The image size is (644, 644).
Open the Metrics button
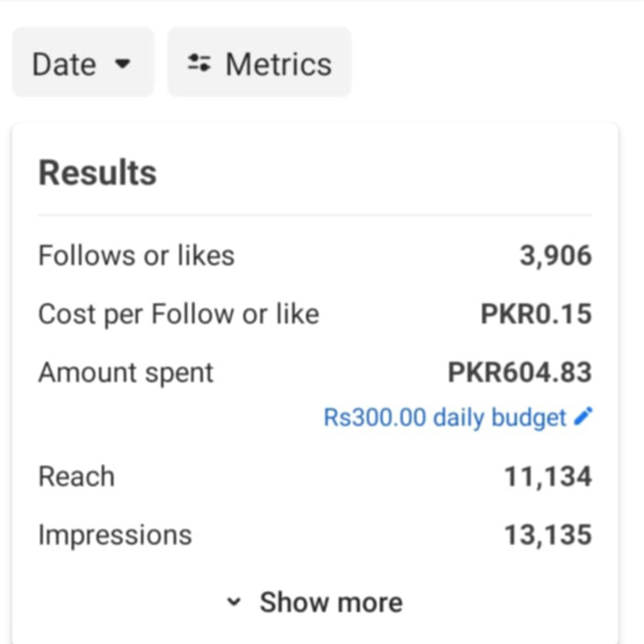tap(260, 63)
